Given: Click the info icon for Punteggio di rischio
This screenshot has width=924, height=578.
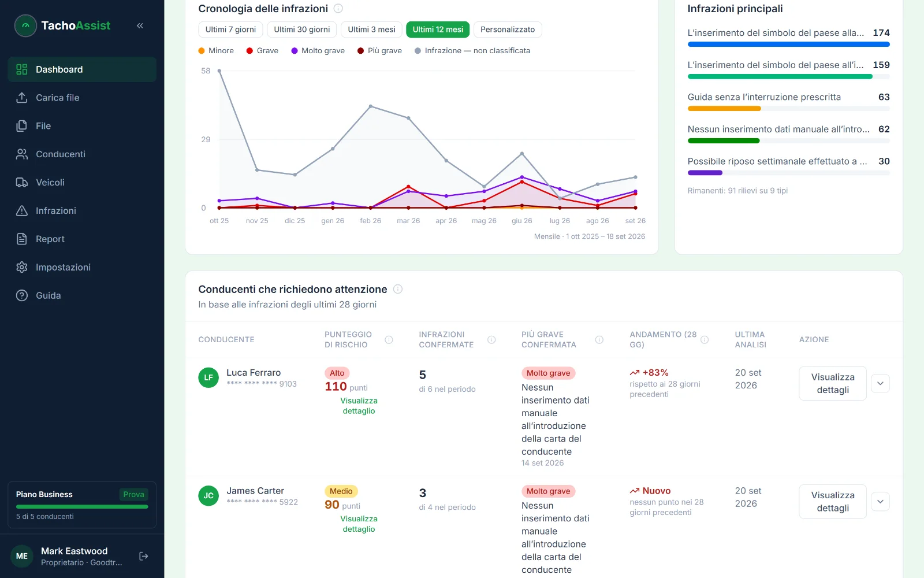Looking at the screenshot, I should click(x=389, y=340).
